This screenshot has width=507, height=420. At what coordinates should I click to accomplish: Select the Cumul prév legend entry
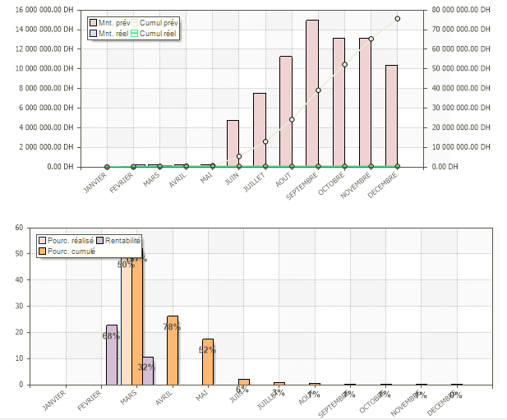[153, 22]
